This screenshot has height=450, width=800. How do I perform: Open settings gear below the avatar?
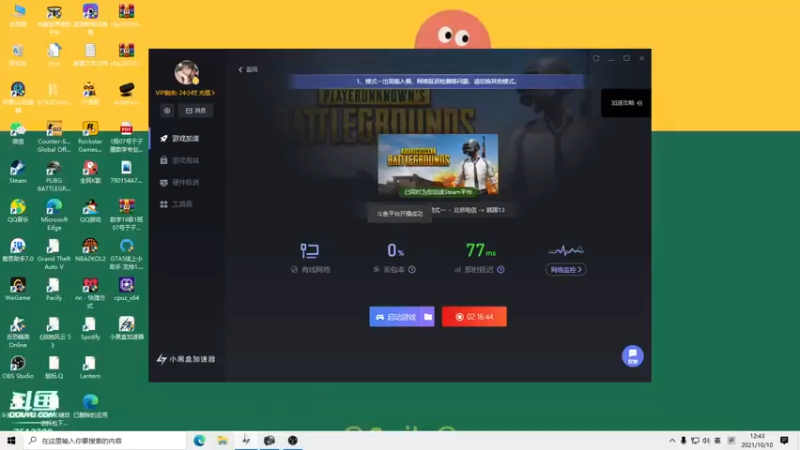click(167, 111)
